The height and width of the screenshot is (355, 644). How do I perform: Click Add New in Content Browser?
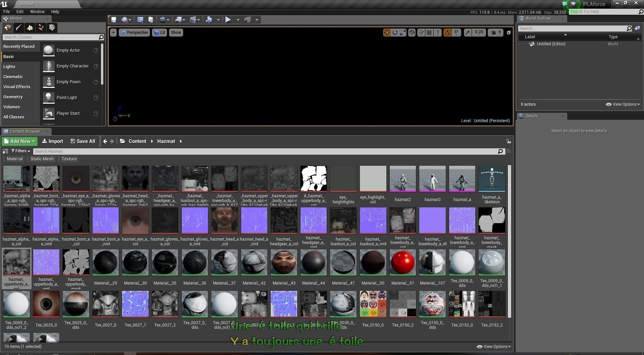(19, 141)
